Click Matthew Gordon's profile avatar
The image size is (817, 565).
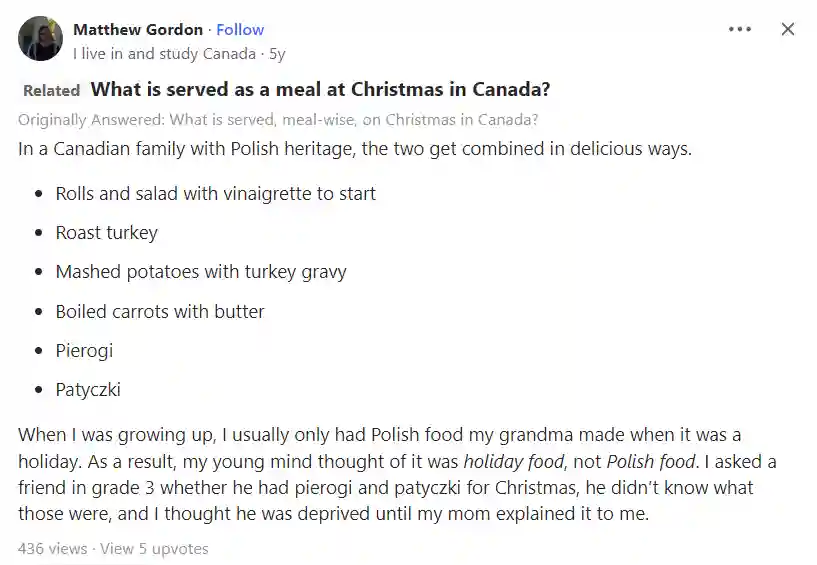click(x=40, y=39)
